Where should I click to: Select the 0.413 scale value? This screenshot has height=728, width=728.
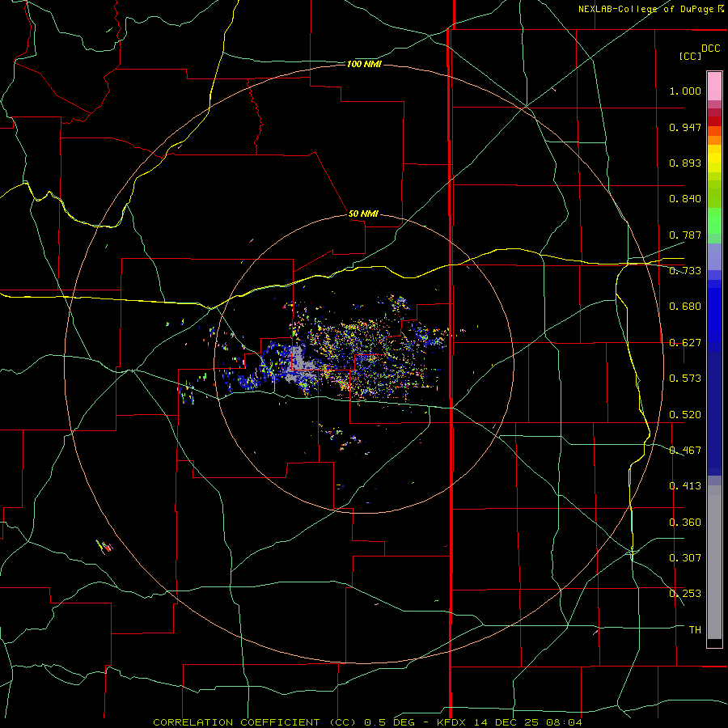point(685,486)
